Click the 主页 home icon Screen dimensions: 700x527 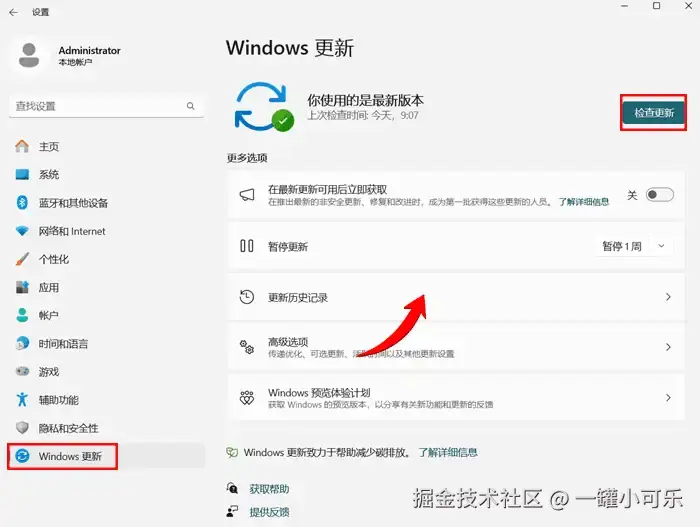click(x=22, y=146)
